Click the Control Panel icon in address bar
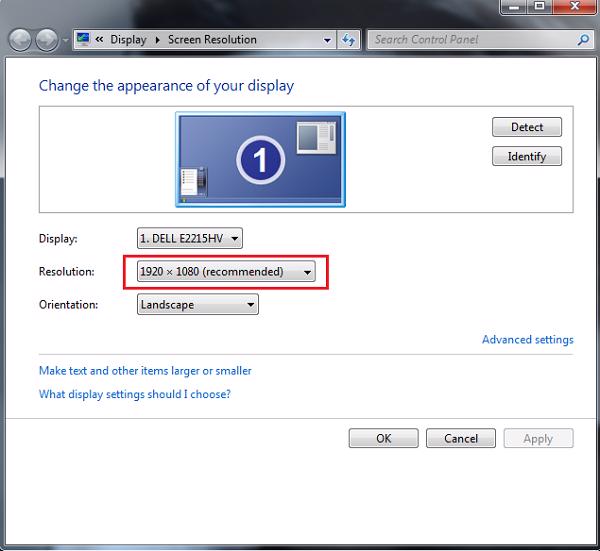The height and width of the screenshot is (551, 600). (83, 40)
